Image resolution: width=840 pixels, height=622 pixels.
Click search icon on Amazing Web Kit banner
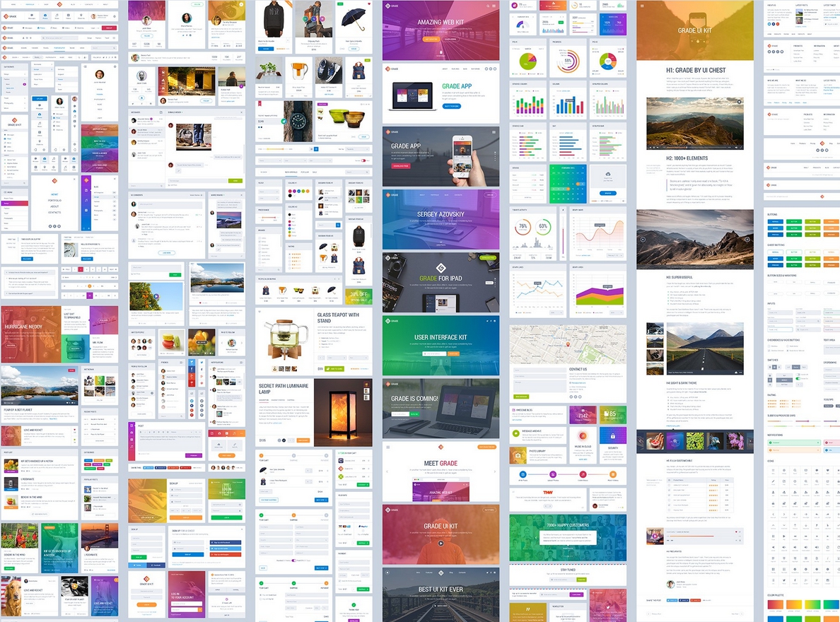pos(487,6)
